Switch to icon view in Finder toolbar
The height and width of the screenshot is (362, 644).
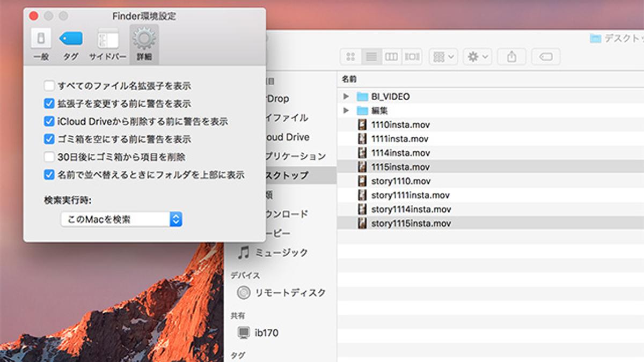click(351, 57)
